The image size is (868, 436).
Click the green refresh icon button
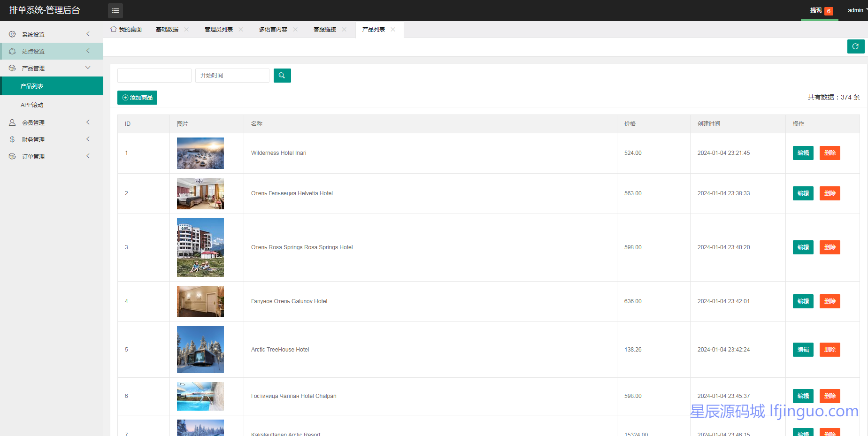[x=855, y=46]
